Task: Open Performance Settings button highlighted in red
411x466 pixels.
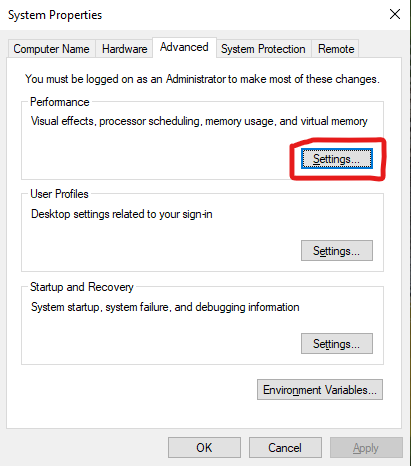Action: tap(337, 159)
